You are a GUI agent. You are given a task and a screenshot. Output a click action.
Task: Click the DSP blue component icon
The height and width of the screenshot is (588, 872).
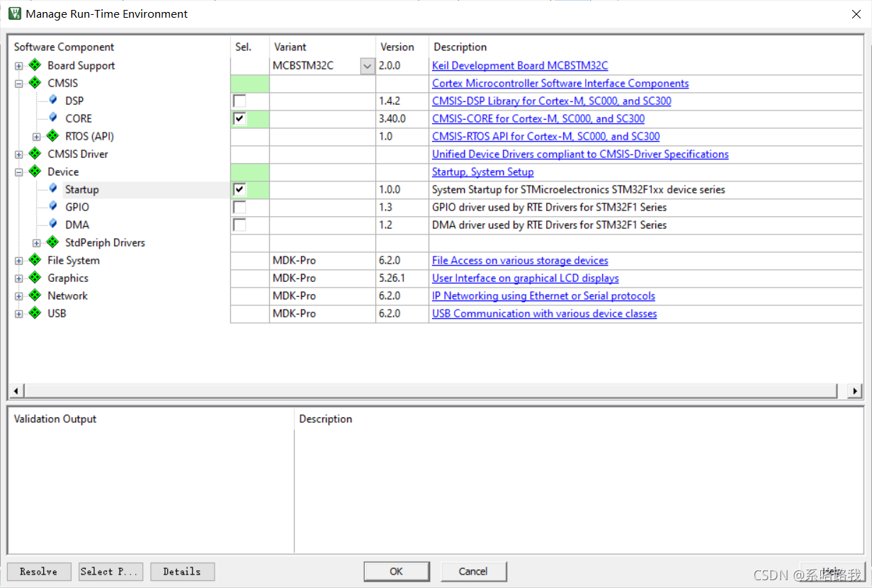53,100
